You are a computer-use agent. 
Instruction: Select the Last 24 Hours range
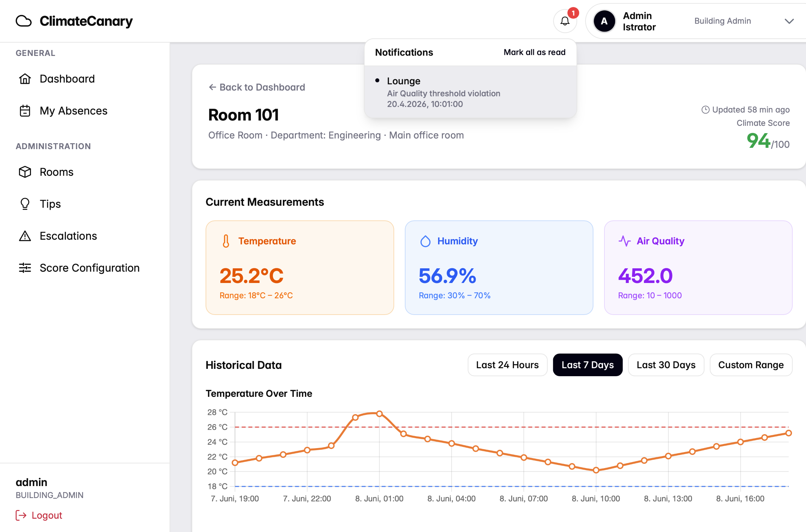coord(507,365)
